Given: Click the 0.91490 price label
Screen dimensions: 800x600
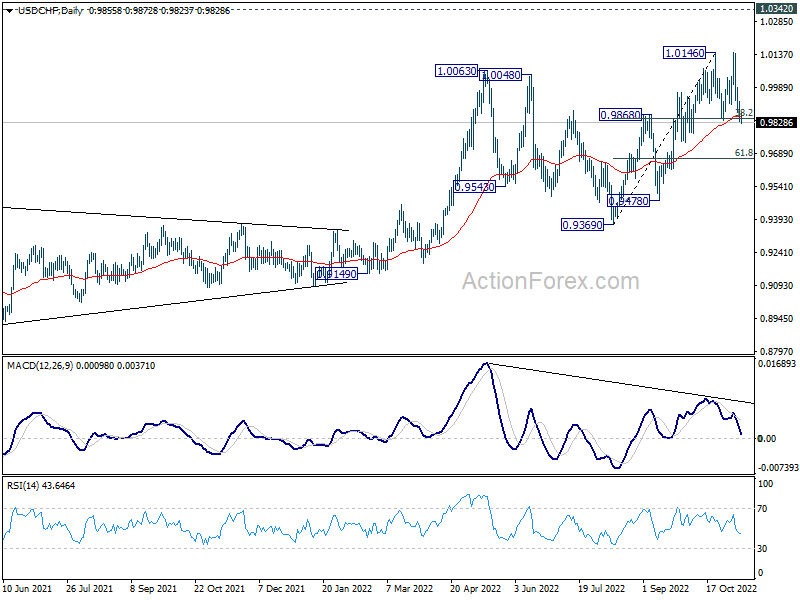Looking at the screenshot, I should click(x=336, y=274).
